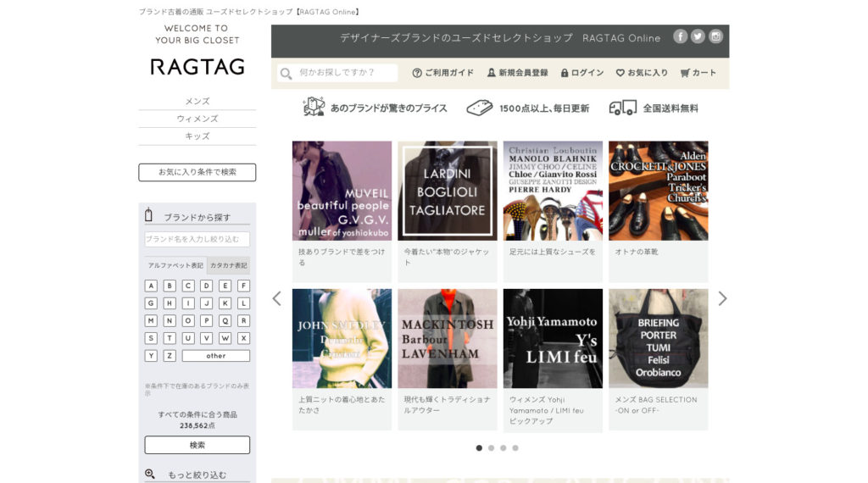Viewport: 868px width, 483px height.
Task: Select brand letter R
Action: [243, 320]
